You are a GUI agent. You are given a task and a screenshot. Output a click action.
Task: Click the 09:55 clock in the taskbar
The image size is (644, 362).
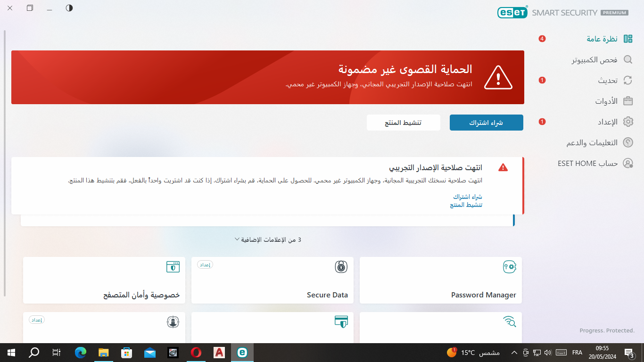602,348
